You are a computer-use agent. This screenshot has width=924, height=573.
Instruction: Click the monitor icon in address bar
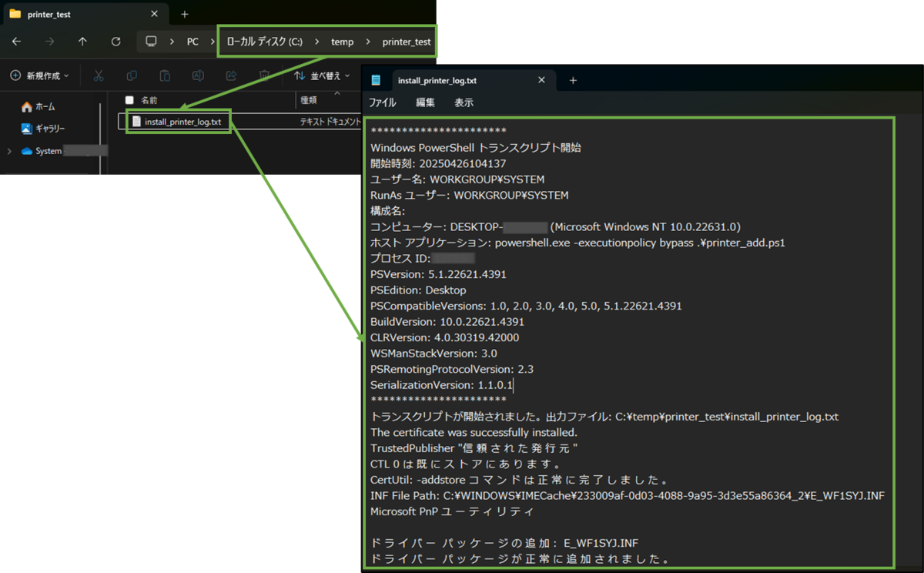(152, 42)
